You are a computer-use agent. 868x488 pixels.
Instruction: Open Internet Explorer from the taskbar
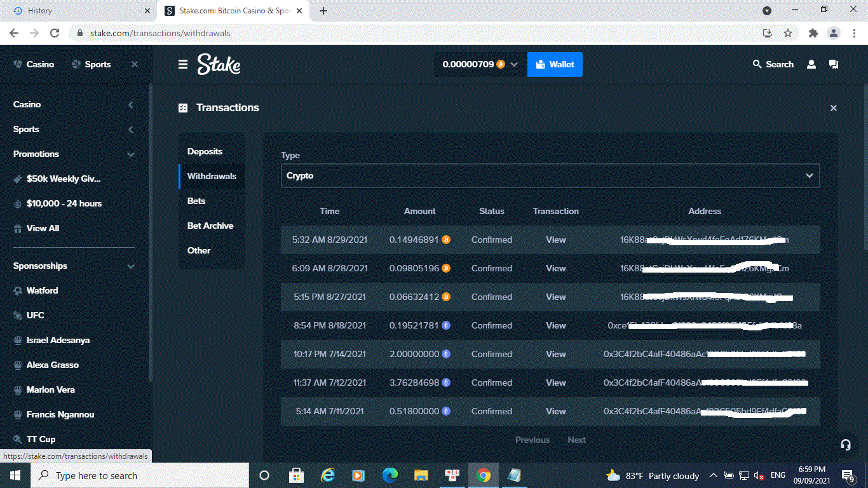[327, 475]
